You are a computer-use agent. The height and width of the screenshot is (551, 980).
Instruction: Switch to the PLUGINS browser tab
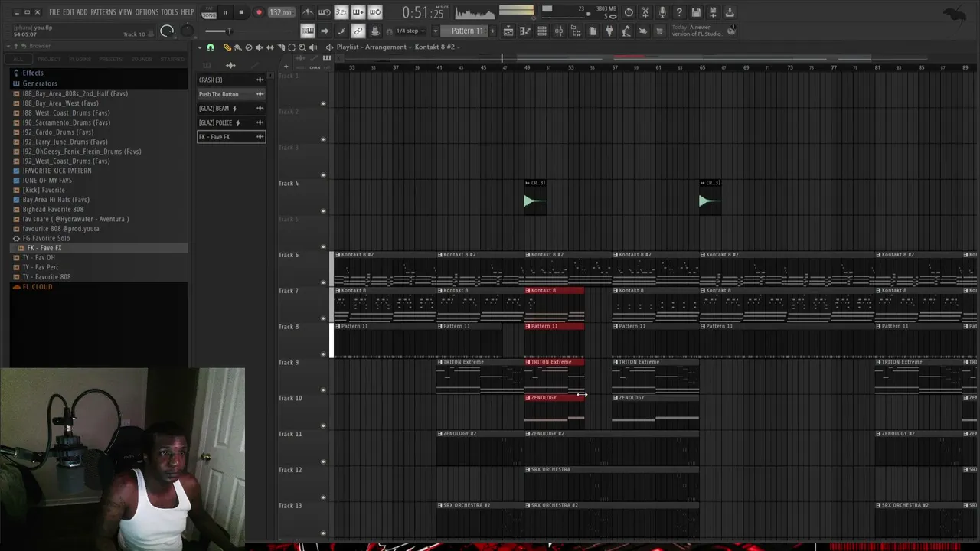(x=80, y=59)
